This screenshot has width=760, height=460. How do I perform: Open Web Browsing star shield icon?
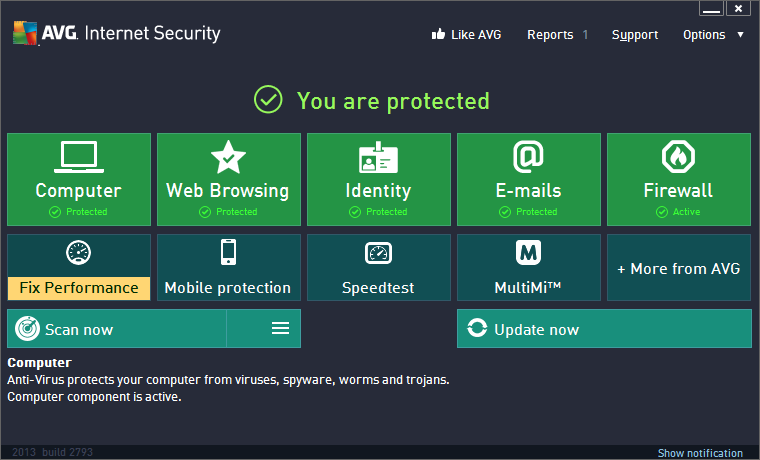(x=228, y=157)
